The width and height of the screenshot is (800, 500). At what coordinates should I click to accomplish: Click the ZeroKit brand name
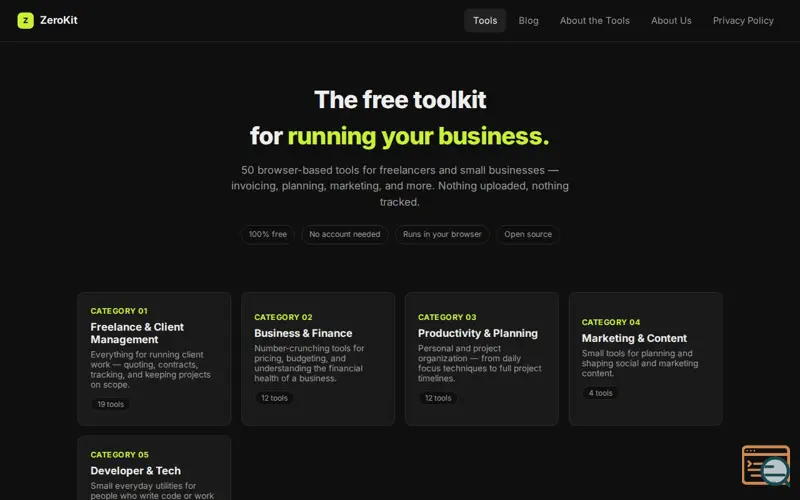(59, 20)
